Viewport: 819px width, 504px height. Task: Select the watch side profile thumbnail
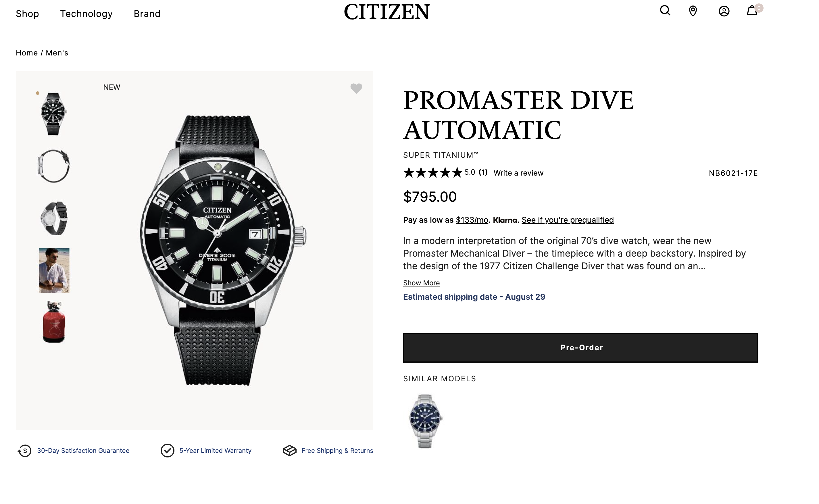click(54, 166)
